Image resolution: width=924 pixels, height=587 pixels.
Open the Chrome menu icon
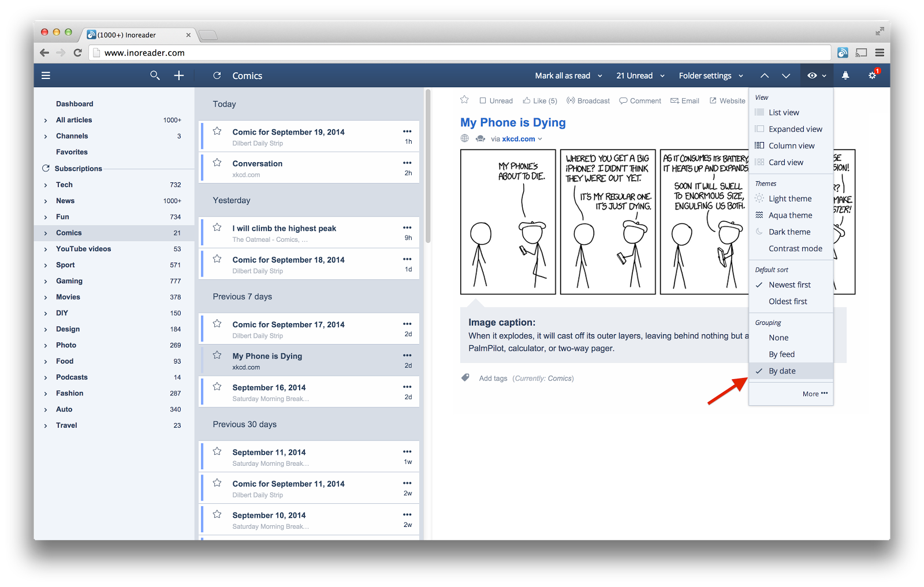[x=880, y=53]
